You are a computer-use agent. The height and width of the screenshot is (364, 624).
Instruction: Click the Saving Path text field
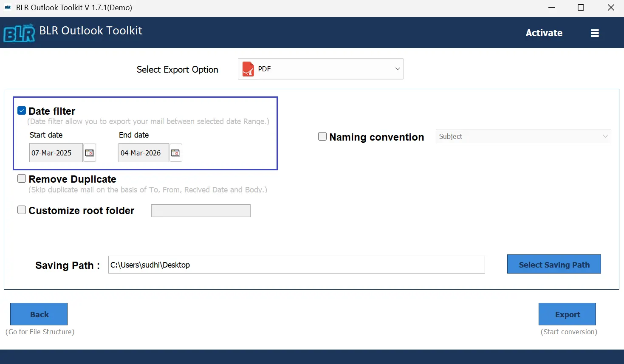tap(296, 265)
